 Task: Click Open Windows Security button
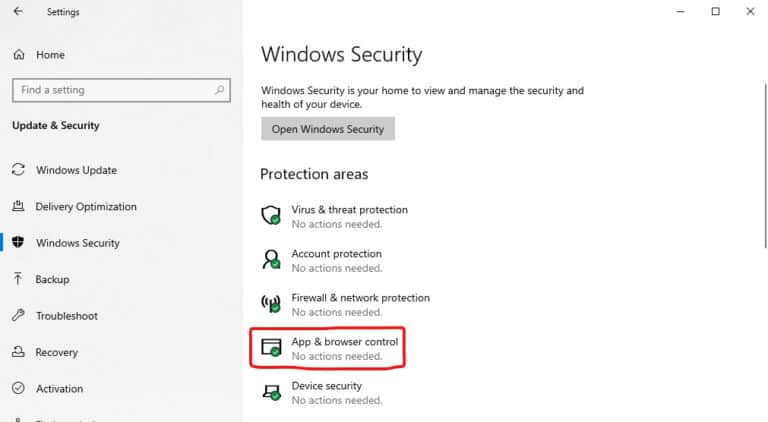coord(328,129)
